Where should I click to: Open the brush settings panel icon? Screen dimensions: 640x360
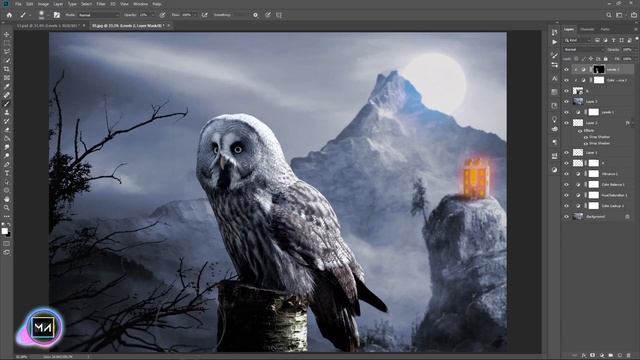coord(57,15)
